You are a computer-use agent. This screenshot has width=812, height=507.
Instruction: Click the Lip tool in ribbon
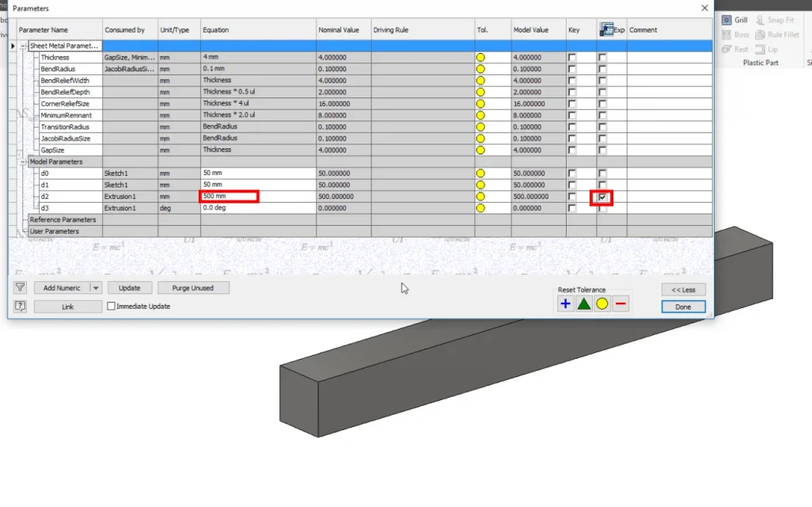[x=767, y=49]
